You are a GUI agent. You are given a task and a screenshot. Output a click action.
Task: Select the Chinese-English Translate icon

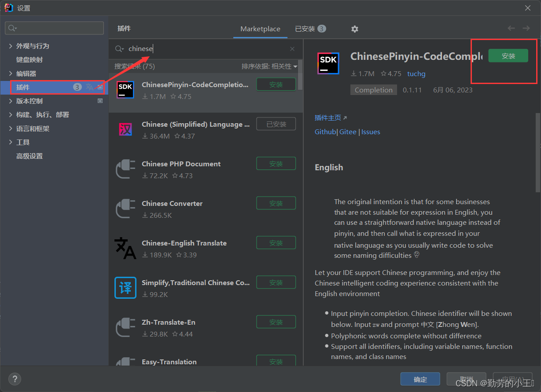[125, 248]
